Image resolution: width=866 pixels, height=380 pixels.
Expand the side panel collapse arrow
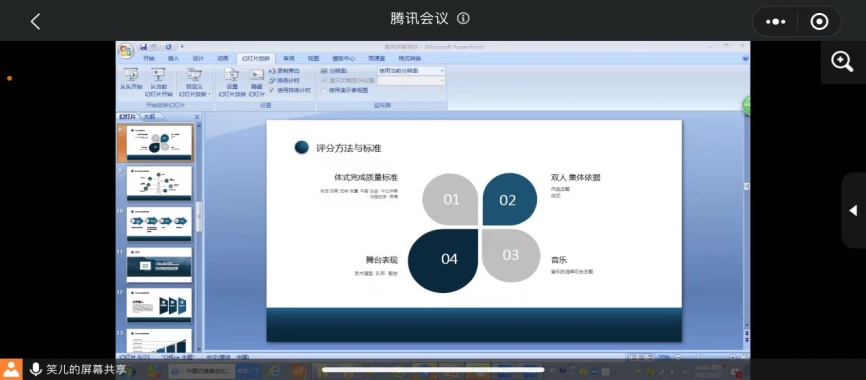(x=853, y=210)
